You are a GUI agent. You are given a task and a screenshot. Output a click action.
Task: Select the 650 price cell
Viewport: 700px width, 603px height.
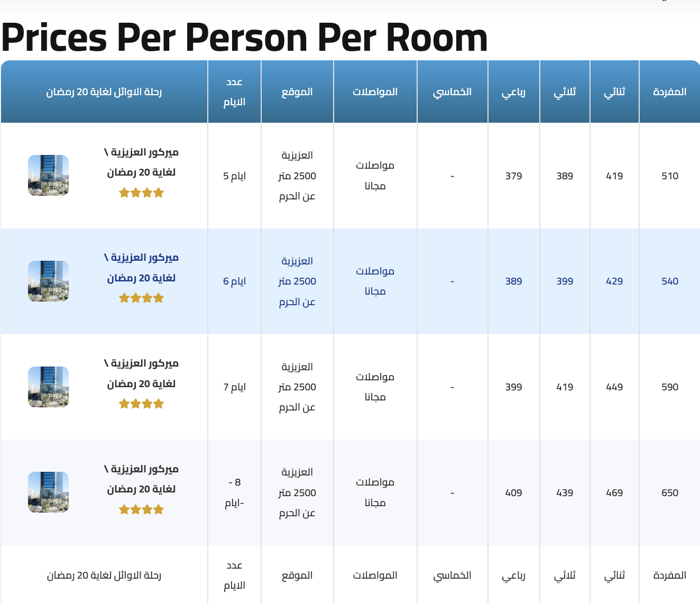[x=669, y=493]
